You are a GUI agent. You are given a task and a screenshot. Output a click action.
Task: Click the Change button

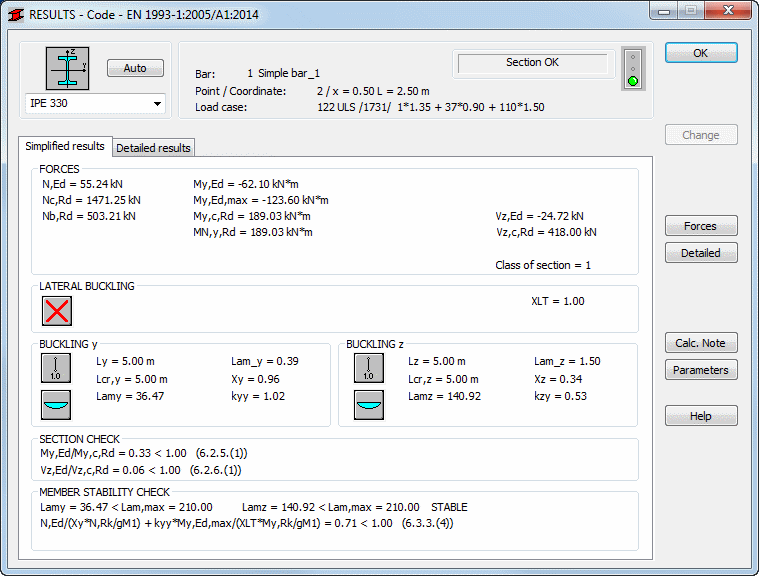[x=701, y=135]
